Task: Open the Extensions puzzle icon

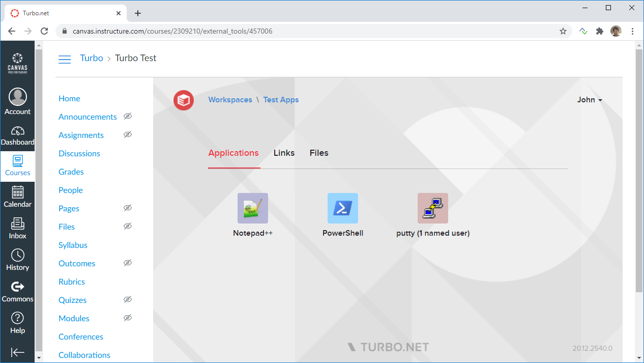Action: (600, 31)
